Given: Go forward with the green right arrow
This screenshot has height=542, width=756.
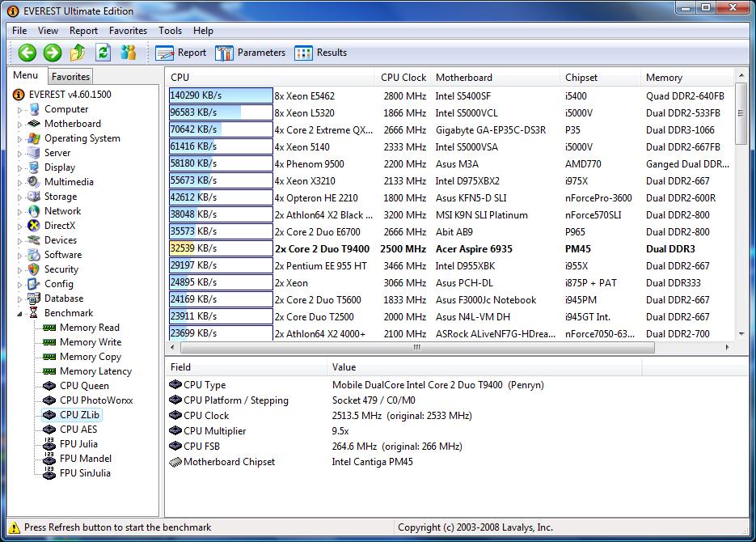Looking at the screenshot, I should (x=53, y=52).
